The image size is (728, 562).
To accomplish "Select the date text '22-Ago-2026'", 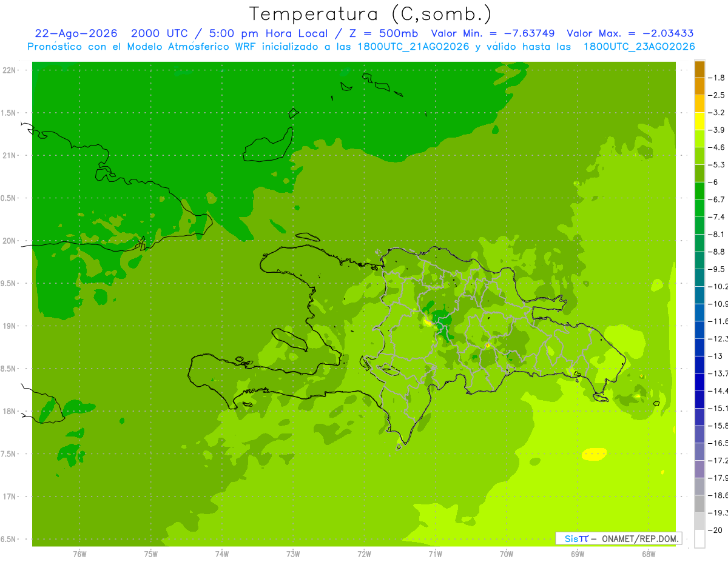I will pyautogui.click(x=76, y=33).
